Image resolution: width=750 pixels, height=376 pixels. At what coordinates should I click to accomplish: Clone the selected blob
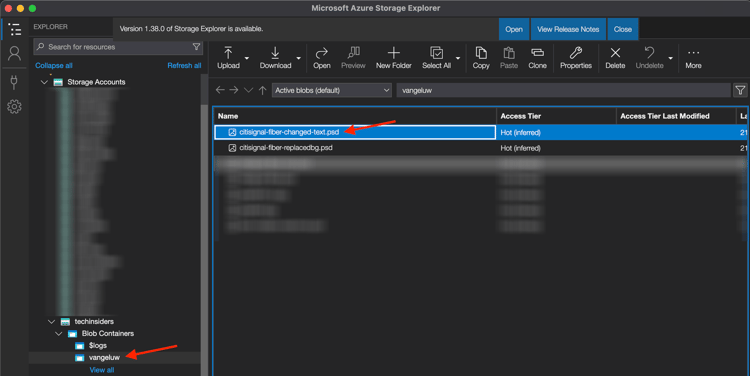[537, 58]
